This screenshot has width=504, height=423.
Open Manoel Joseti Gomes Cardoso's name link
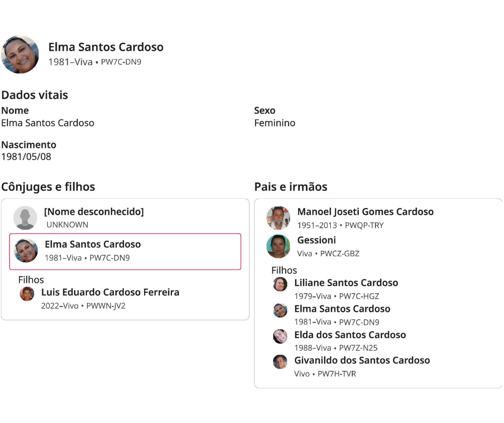pos(365,212)
